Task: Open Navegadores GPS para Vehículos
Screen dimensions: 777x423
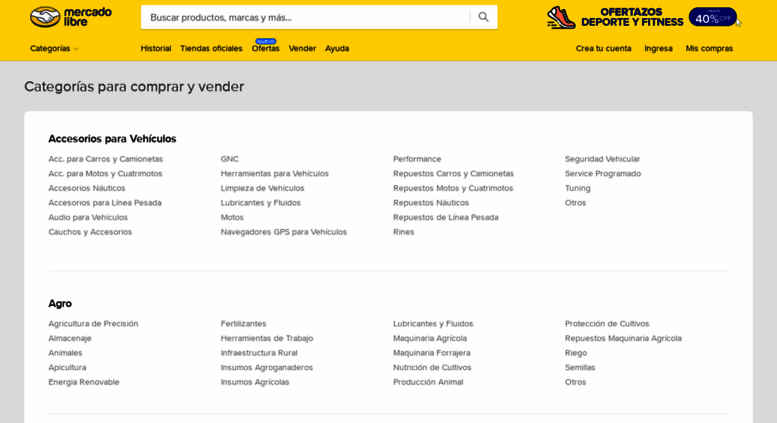Action: 283,232
